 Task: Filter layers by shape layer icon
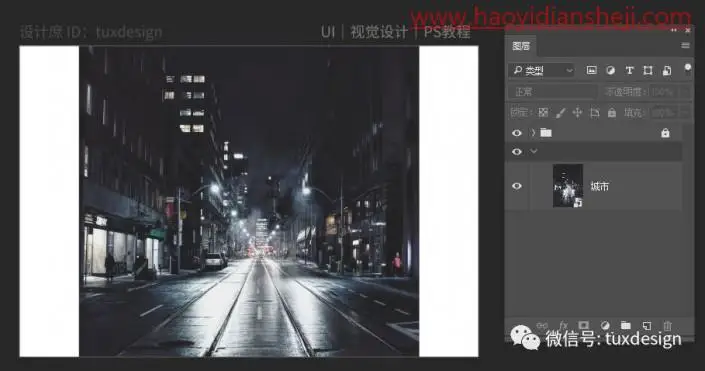pos(647,70)
